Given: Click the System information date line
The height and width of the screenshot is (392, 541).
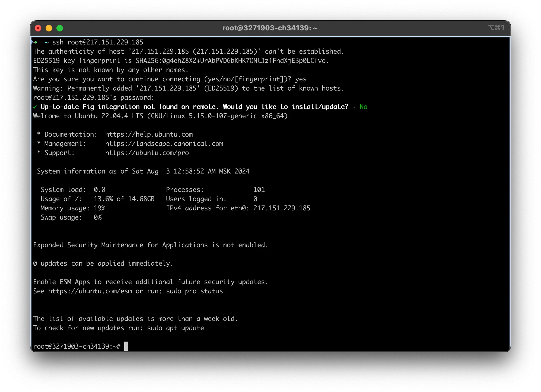Looking at the screenshot, I should pos(143,171).
